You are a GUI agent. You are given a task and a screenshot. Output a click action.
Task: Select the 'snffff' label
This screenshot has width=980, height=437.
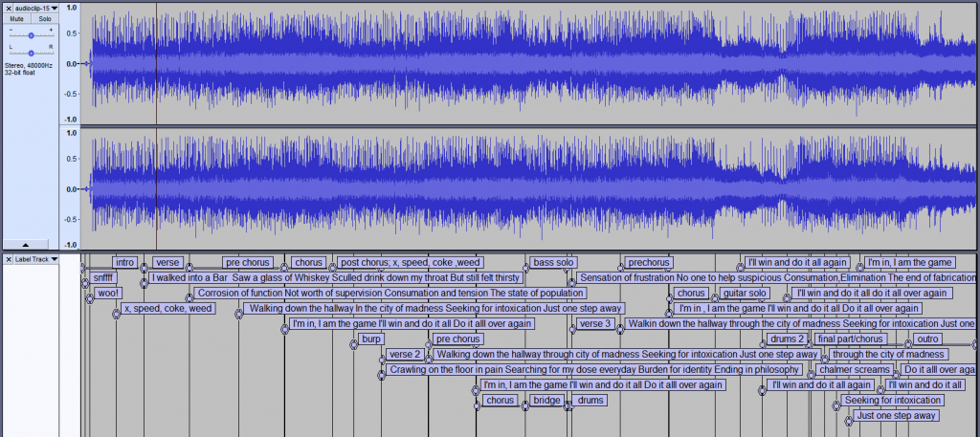click(x=103, y=277)
